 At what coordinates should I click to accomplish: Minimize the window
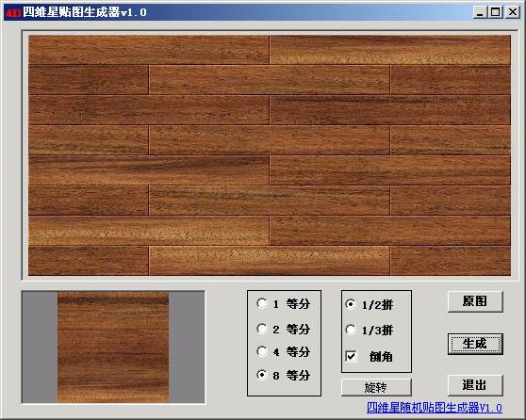pos(480,12)
